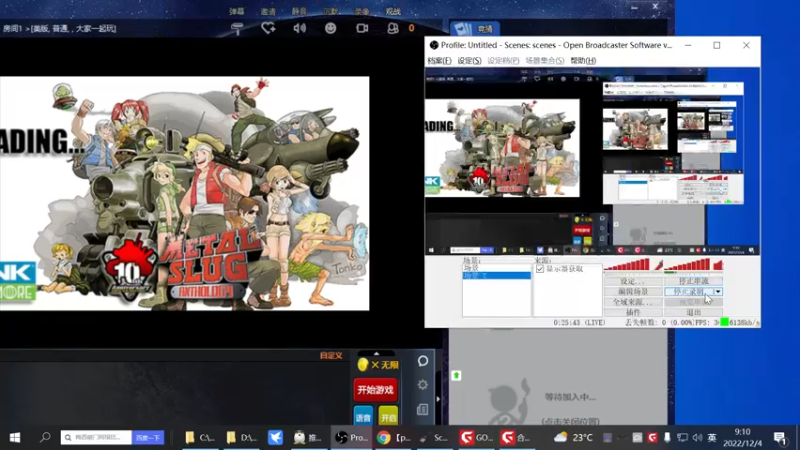Open the 设定档(P) menu in OBS

pyautogui.click(x=503, y=60)
